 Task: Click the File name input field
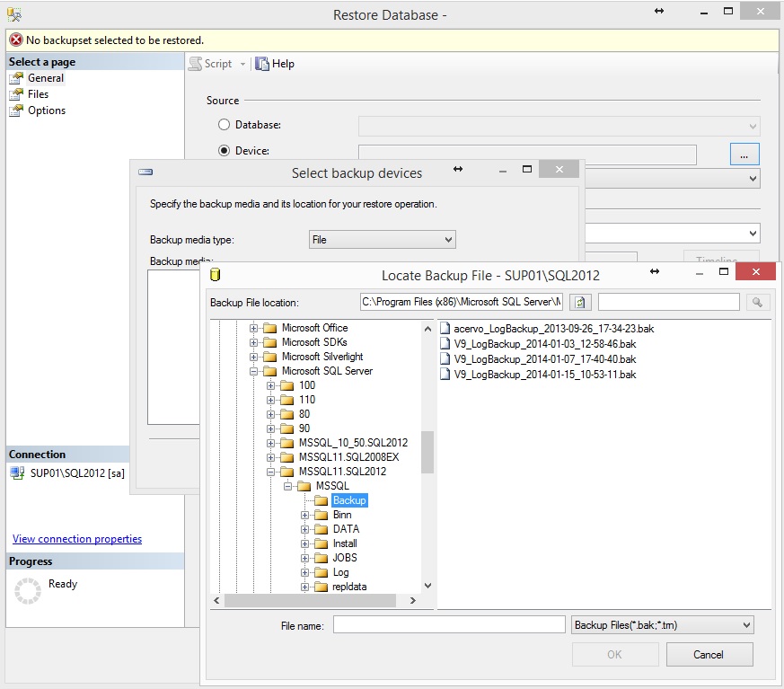[449, 625]
